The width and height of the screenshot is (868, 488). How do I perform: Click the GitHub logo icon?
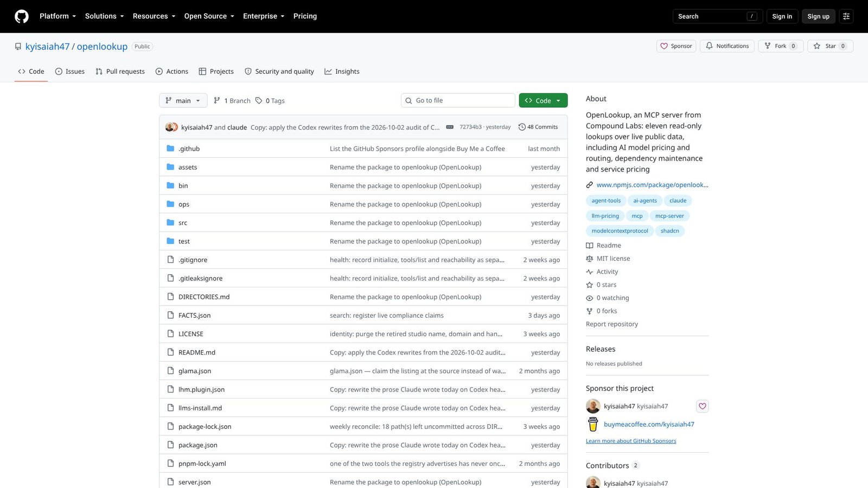tap(22, 16)
